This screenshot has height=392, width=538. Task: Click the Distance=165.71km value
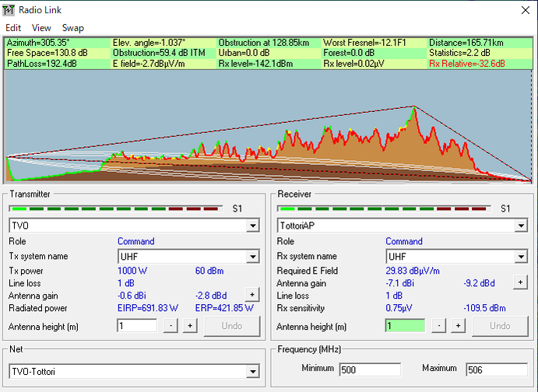466,43
